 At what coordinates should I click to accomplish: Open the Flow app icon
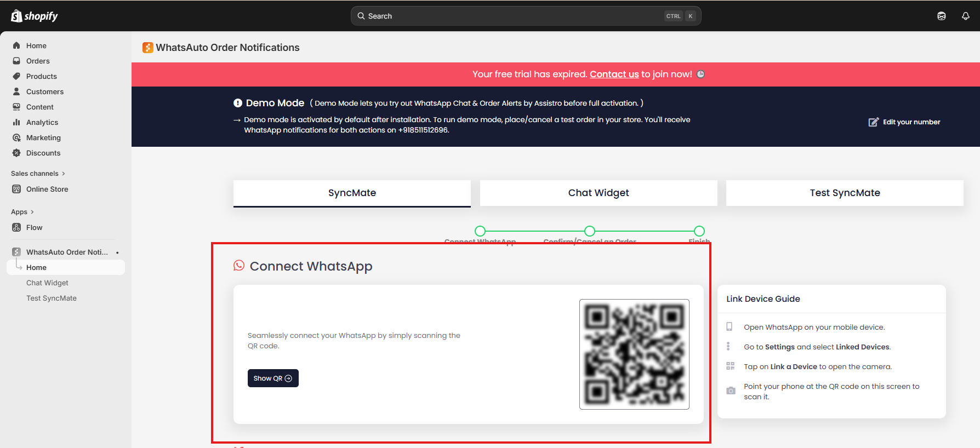(16, 227)
